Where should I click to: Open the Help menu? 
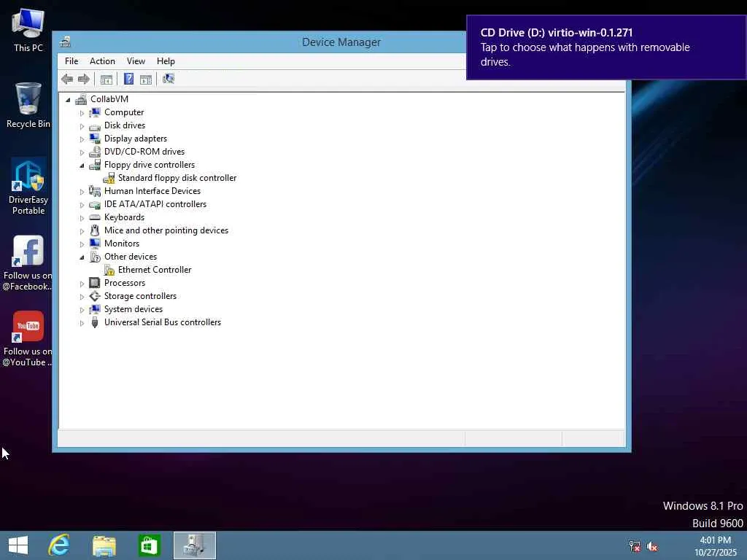click(x=166, y=61)
